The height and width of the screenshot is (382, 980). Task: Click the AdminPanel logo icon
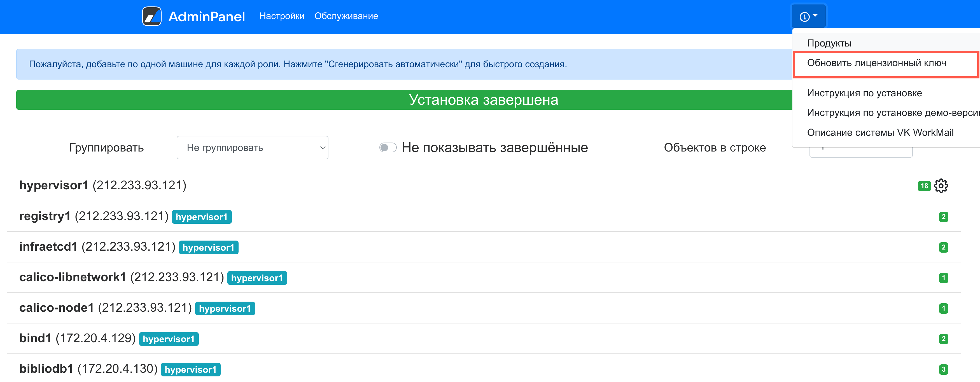[x=151, y=16]
